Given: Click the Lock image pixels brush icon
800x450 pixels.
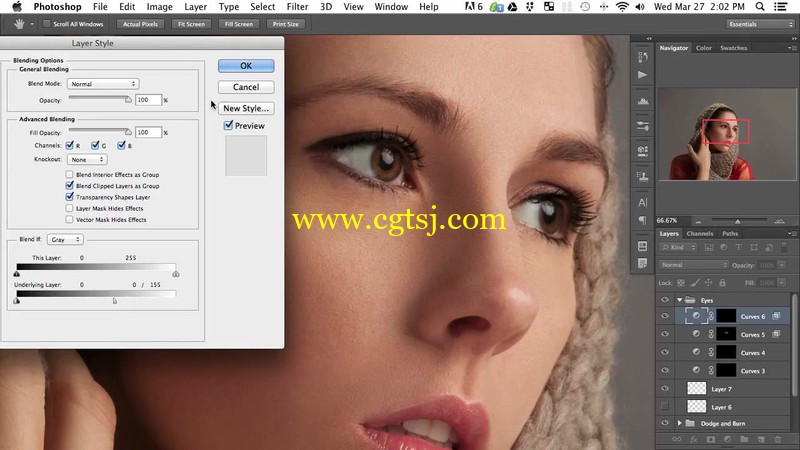Looking at the screenshot, I should click(695, 283).
